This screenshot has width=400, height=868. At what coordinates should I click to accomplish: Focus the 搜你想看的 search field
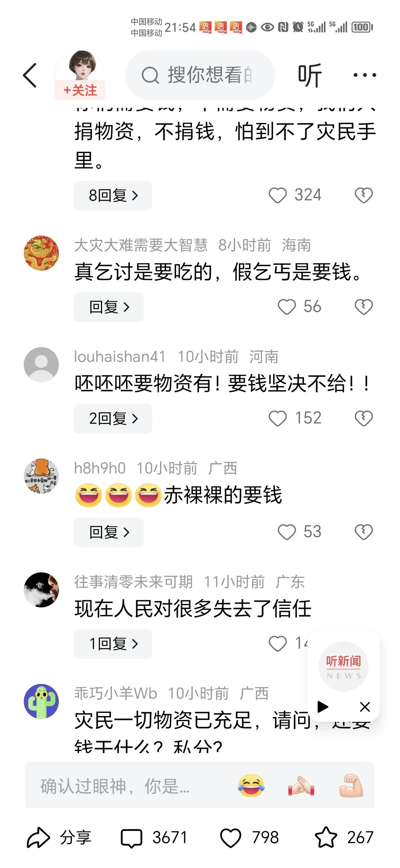200,75
